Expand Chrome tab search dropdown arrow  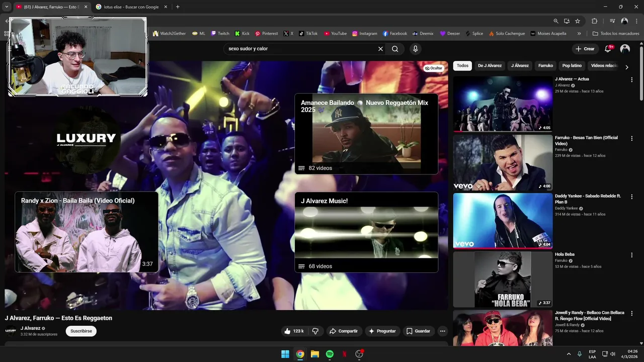click(7, 7)
